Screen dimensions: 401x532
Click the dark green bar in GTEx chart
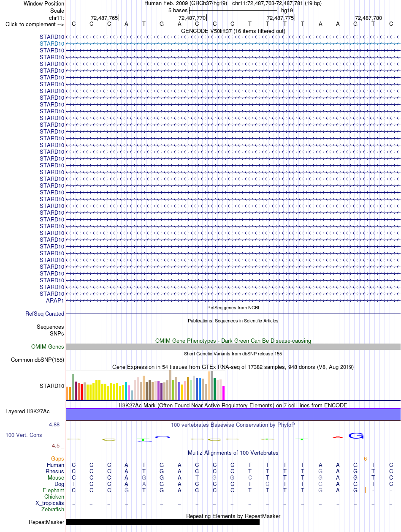(x=215, y=389)
